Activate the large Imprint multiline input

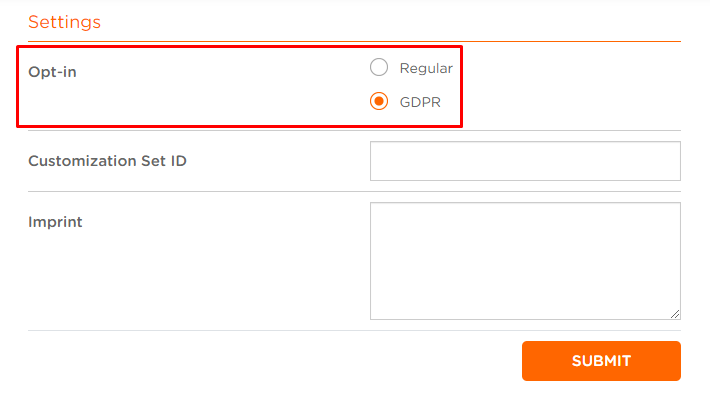click(525, 261)
